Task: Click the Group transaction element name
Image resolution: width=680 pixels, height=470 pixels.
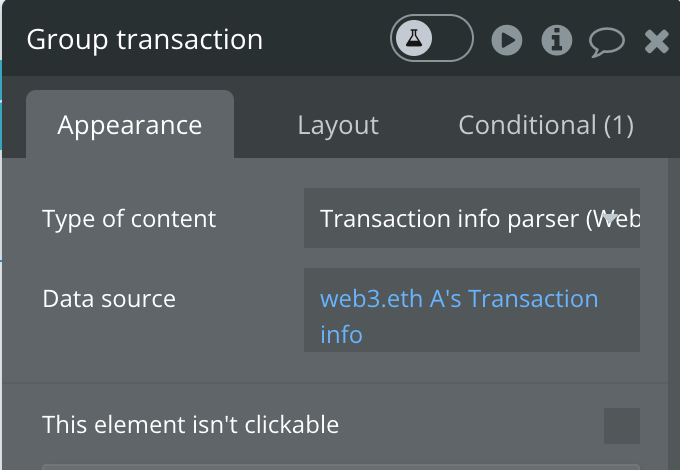Action: point(144,39)
